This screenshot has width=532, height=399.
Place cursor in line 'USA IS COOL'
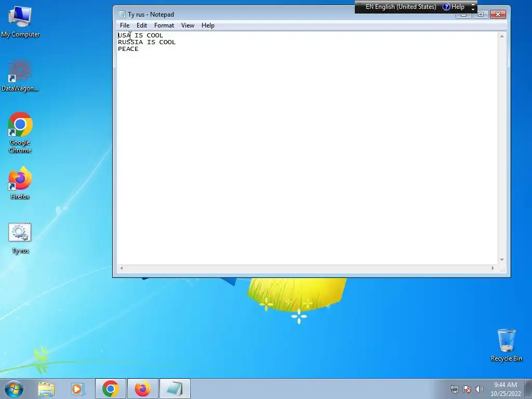(x=140, y=35)
